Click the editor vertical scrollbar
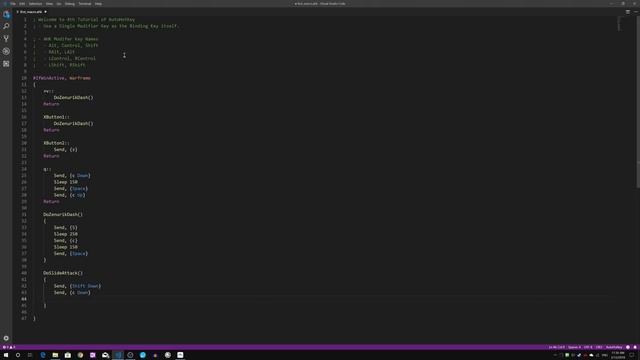This screenshot has height=360, width=640. (638, 102)
